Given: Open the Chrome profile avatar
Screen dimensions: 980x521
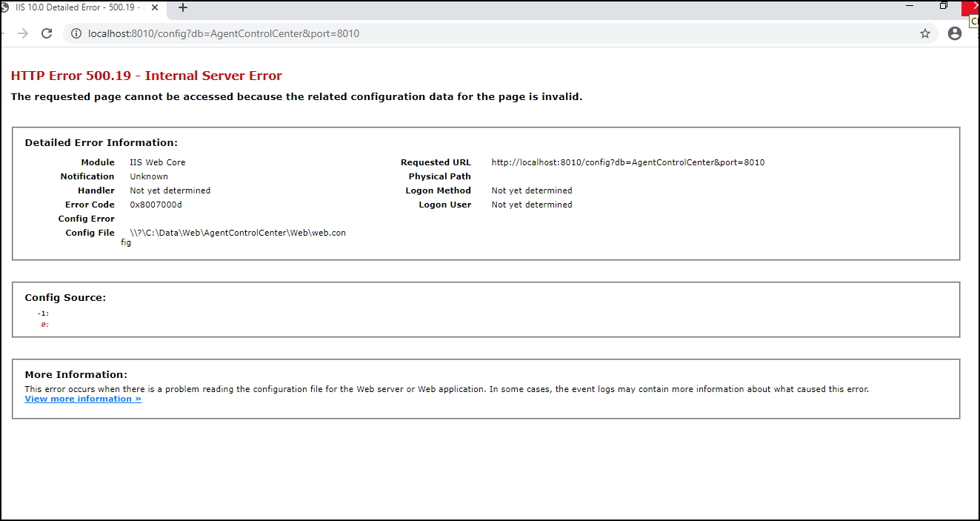Looking at the screenshot, I should [955, 33].
